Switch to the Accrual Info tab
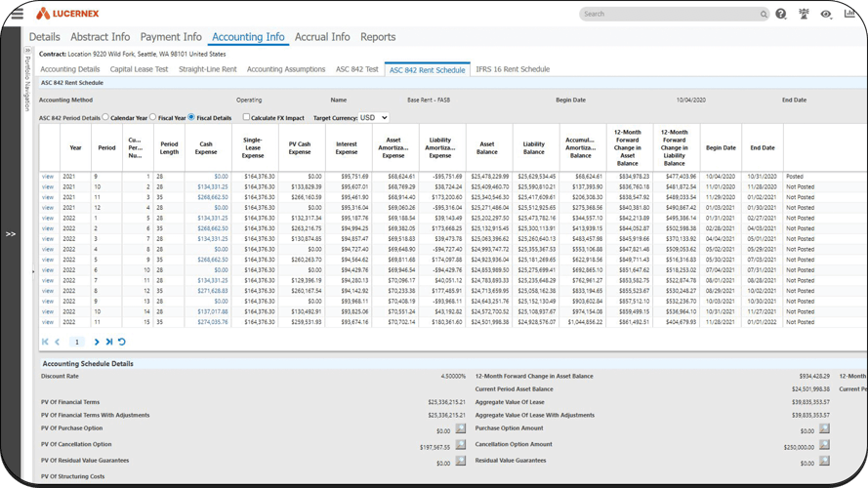Screen dimensions: 868x488 322,37
